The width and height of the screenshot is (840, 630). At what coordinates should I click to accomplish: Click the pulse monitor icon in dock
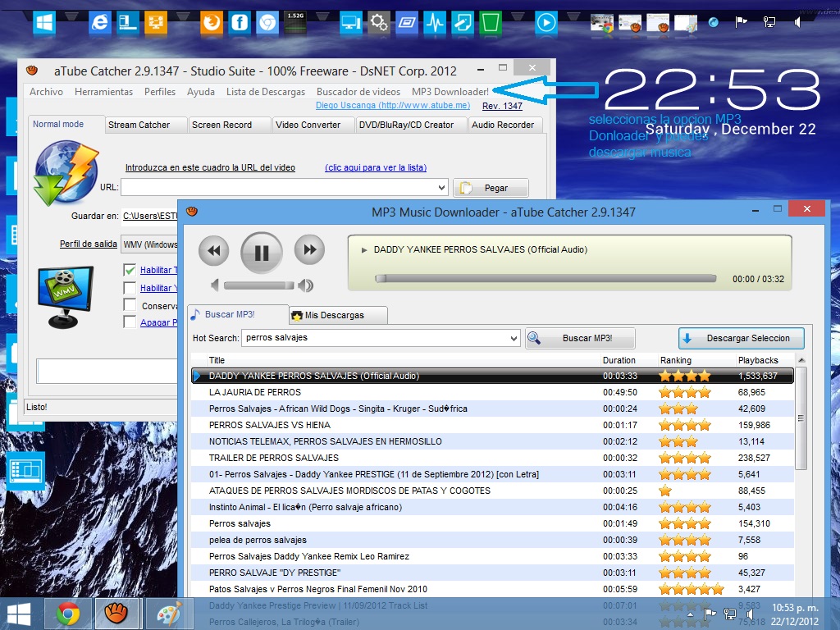tap(435, 23)
